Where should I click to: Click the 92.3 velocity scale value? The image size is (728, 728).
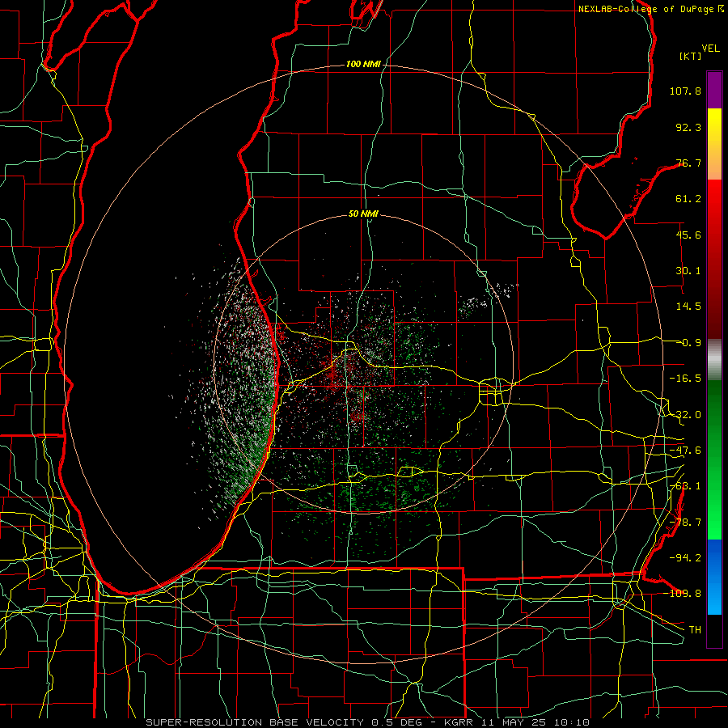click(x=688, y=127)
